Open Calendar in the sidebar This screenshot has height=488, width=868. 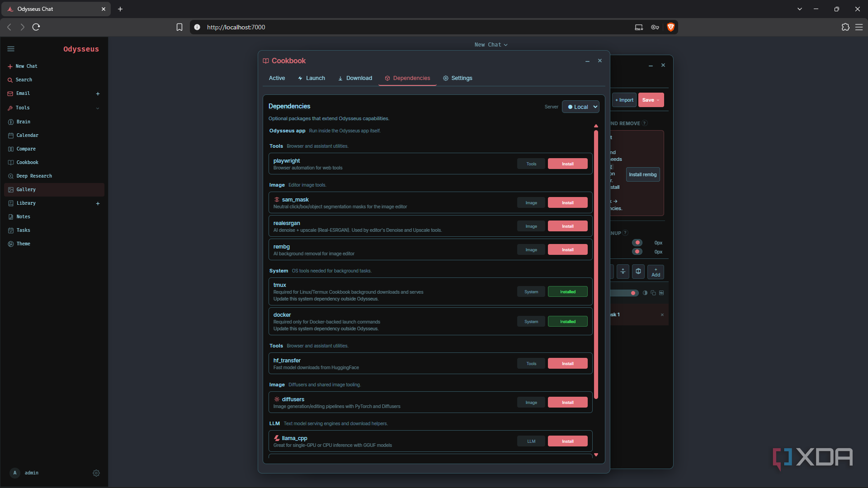click(54, 136)
